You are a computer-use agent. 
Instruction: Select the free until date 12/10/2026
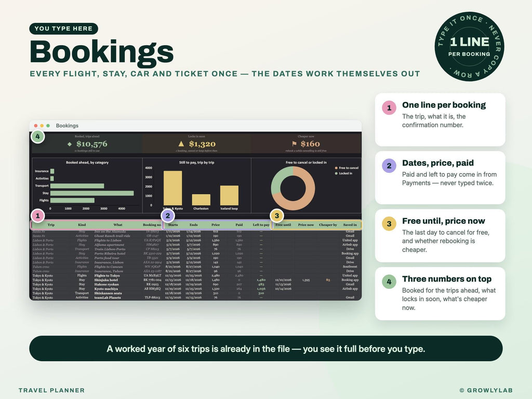tap(283, 280)
